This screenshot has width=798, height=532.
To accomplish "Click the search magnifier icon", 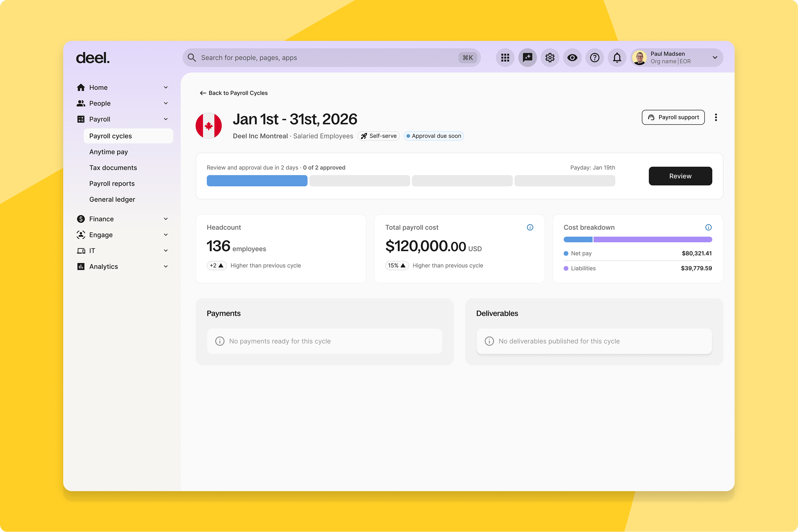I will tap(192, 58).
